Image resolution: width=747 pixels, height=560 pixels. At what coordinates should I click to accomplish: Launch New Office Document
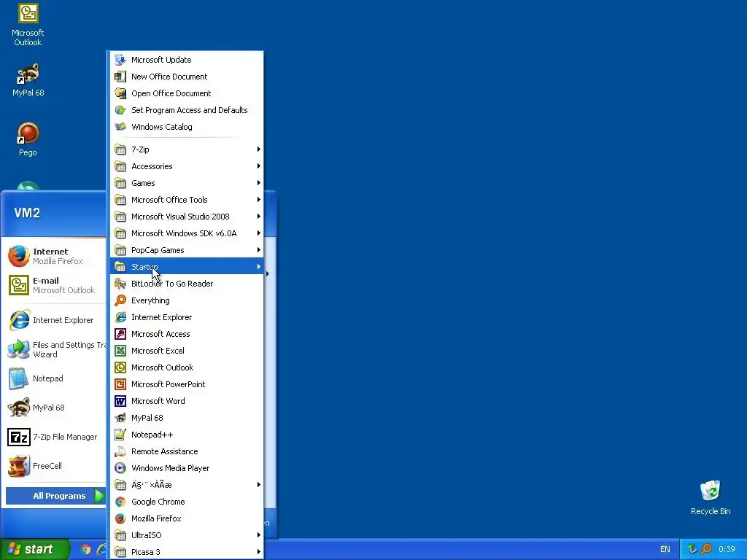[187, 77]
